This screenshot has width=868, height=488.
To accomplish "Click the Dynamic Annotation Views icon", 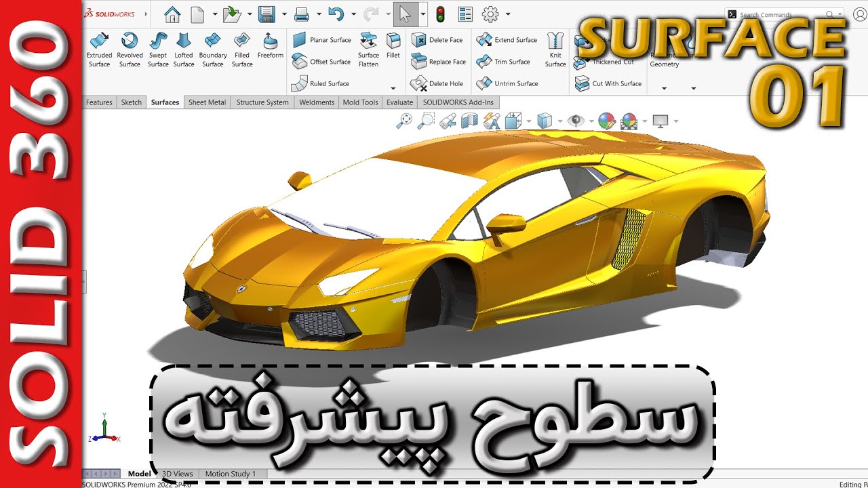I will pos(492,121).
